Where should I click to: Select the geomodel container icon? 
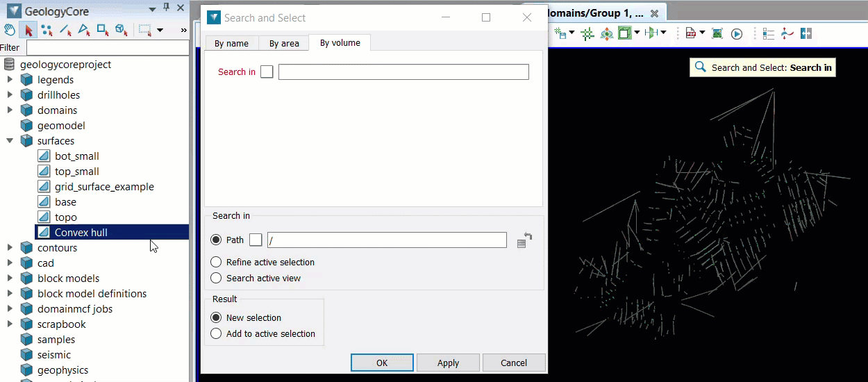(x=26, y=126)
